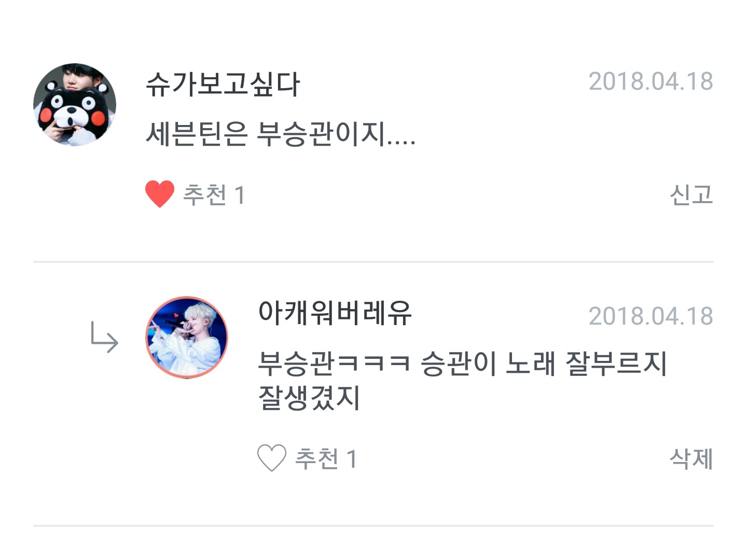
Task: Like the reply via empty heart icon
Action: click(272, 458)
